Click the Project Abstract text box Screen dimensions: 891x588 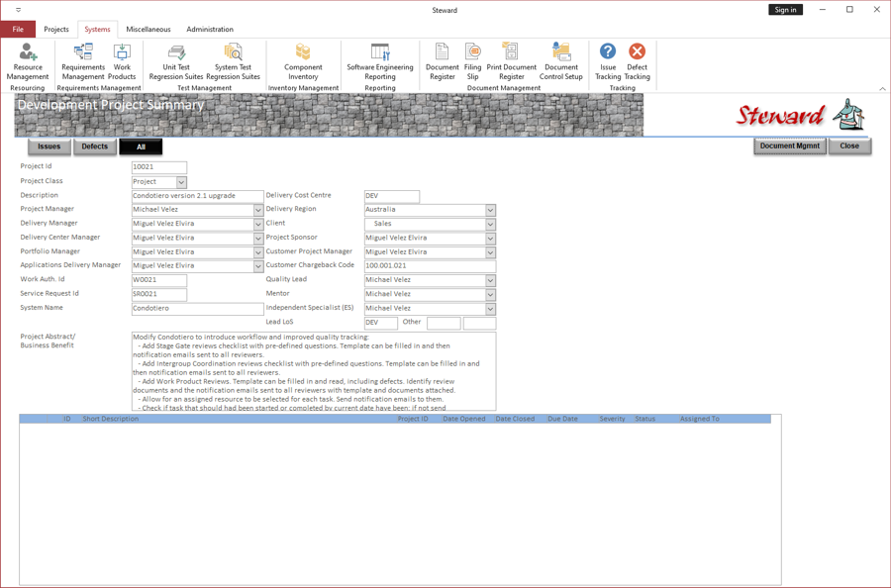(x=314, y=371)
